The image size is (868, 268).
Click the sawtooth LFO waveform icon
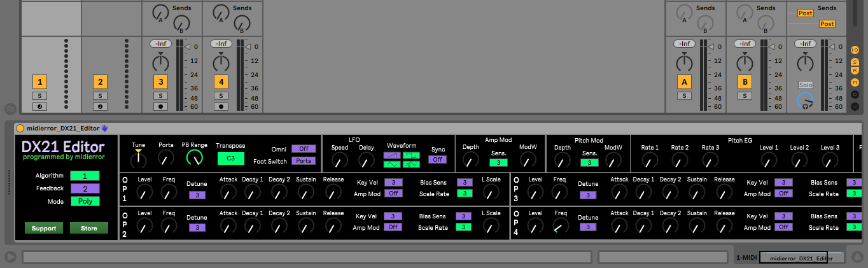click(x=392, y=155)
